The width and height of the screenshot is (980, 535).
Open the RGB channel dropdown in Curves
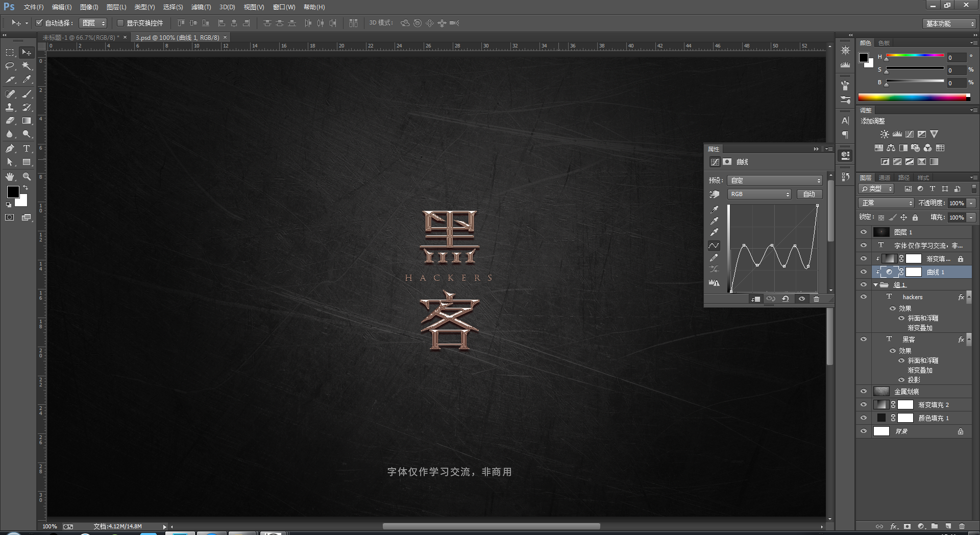[759, 194]
